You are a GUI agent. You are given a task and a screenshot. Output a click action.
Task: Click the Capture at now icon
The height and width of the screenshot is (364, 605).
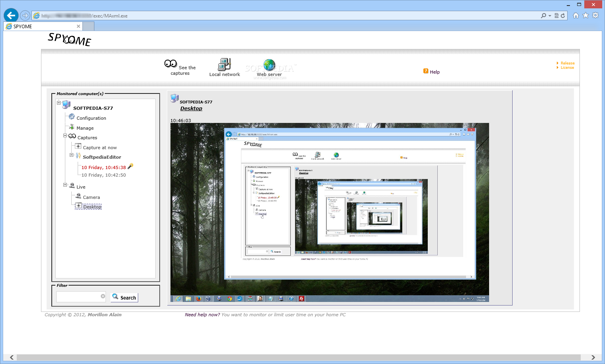click(78, 146)
